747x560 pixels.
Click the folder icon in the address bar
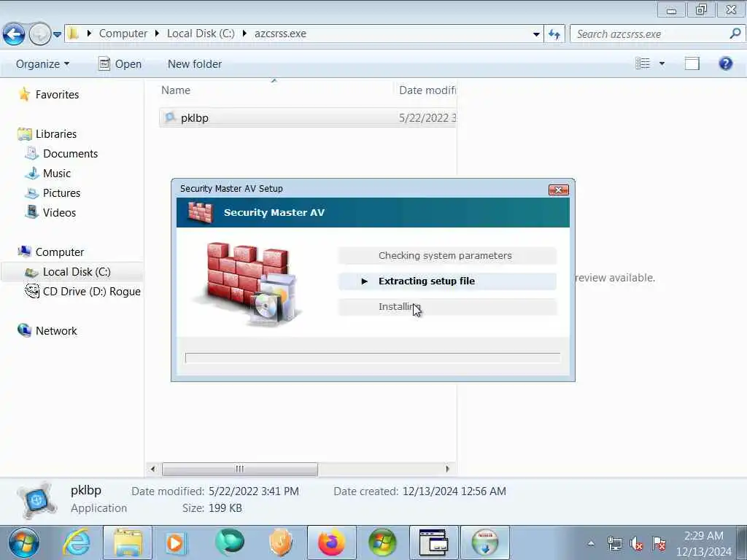73,34
